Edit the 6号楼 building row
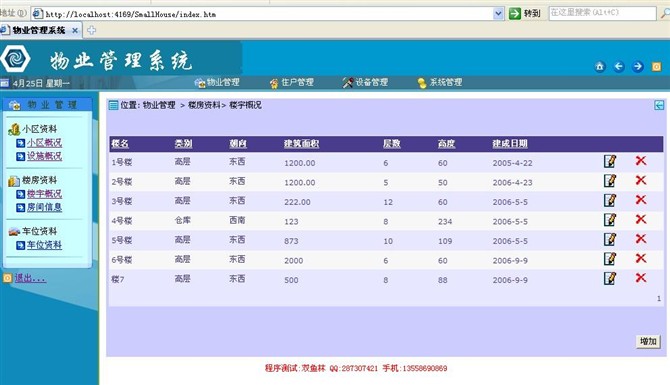This screenshot has height=385, width=670. pos(610,259)
